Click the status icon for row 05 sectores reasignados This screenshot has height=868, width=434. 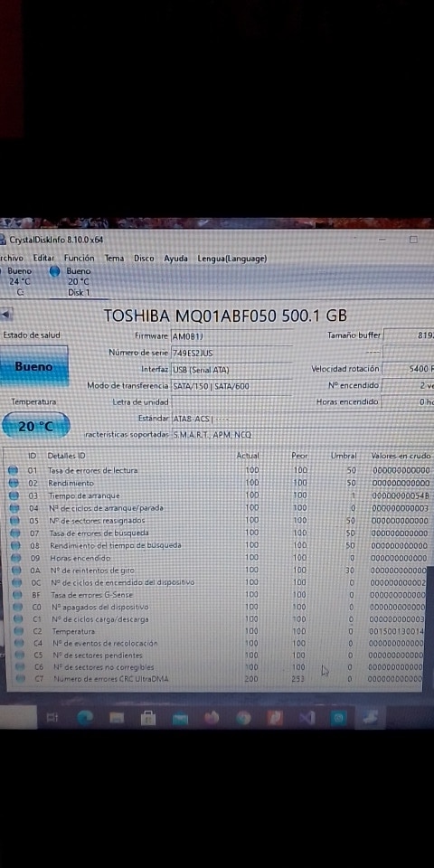(x=15, y=521)
